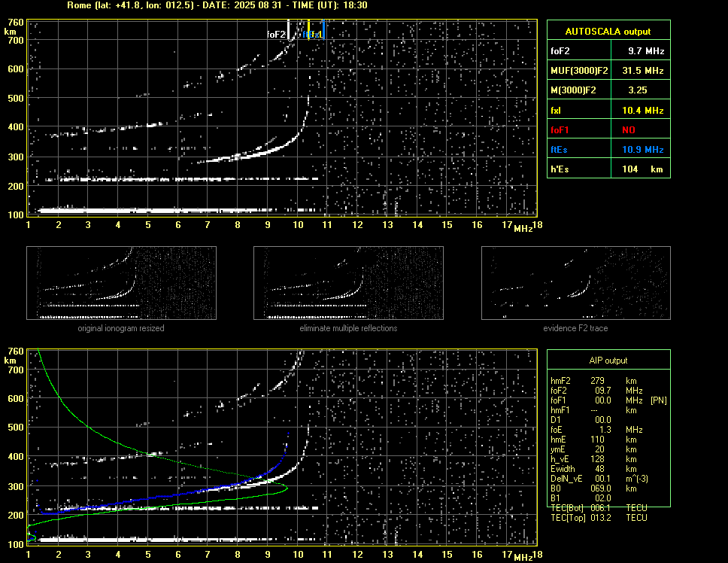Click the red NO value for foF1
The height and width of the screenshot is (563, 728).
pos(629,130)
